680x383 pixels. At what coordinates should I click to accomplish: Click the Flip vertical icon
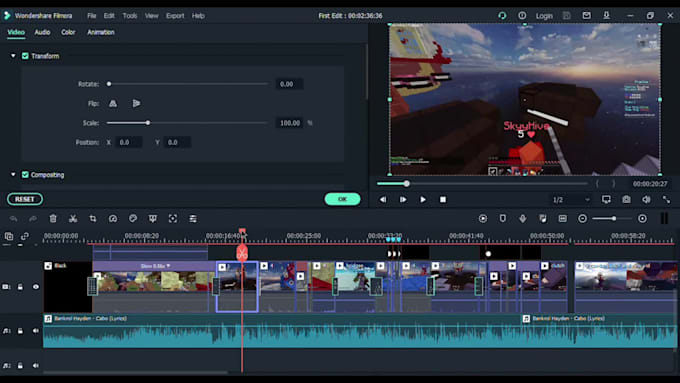tap(136, 103)
